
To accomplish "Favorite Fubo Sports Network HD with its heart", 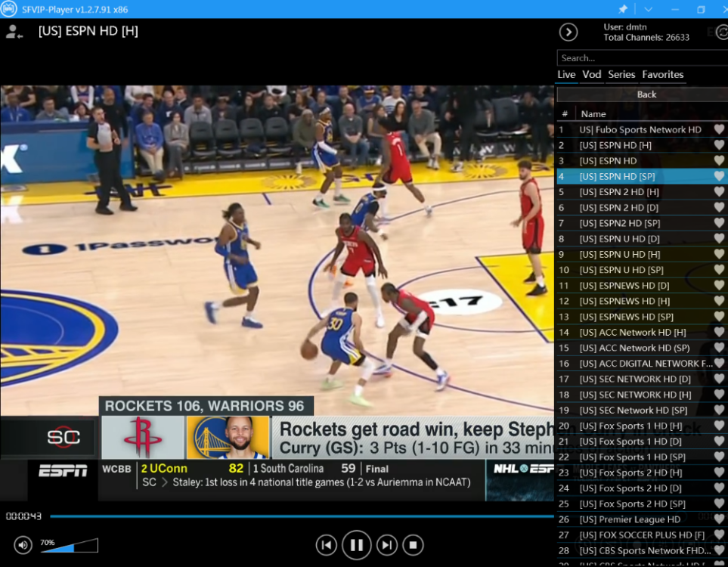I will tap(719, 129).
